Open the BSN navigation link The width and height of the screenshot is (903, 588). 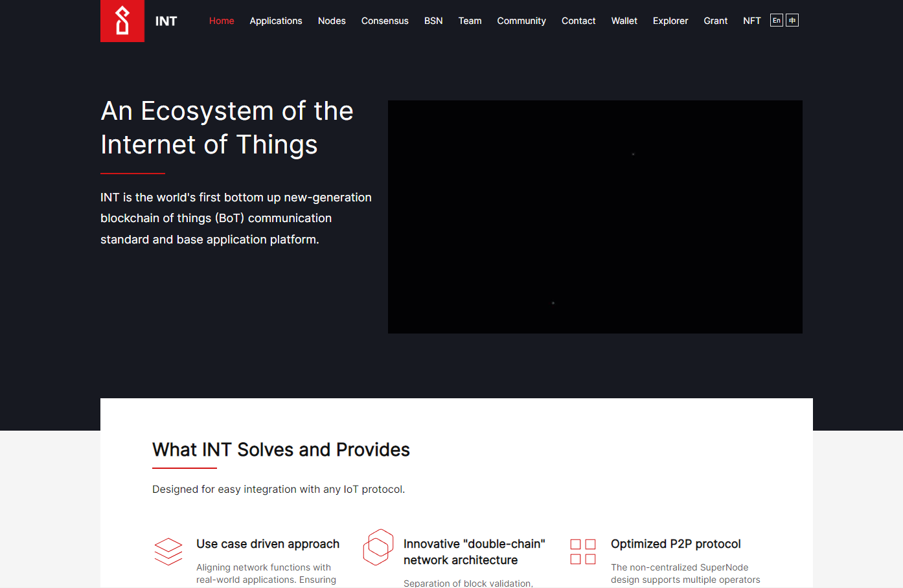(433, 21)
